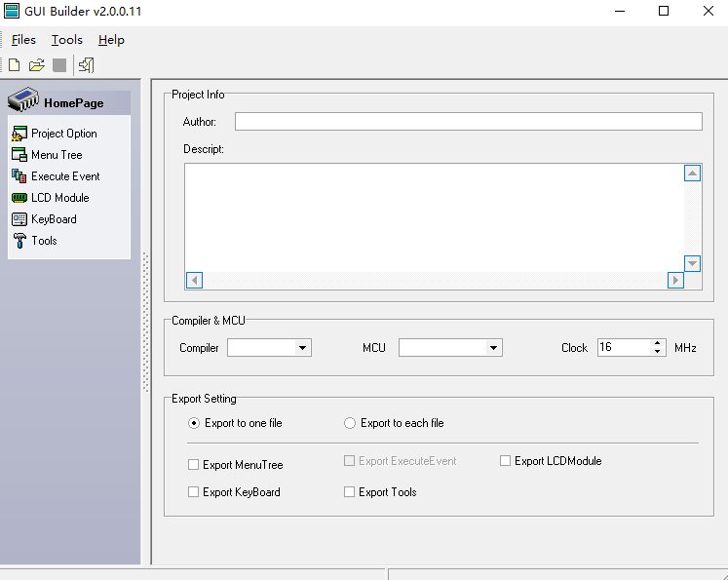Open the Help menu
728x580 pixels.
click(x=111, y=40)
